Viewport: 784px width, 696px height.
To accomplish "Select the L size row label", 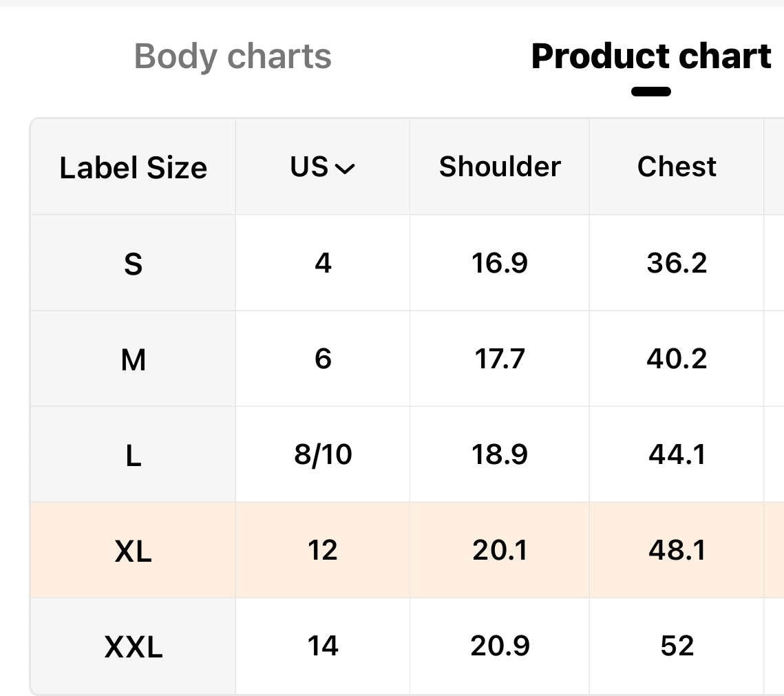I will click(x=133, y=455).
